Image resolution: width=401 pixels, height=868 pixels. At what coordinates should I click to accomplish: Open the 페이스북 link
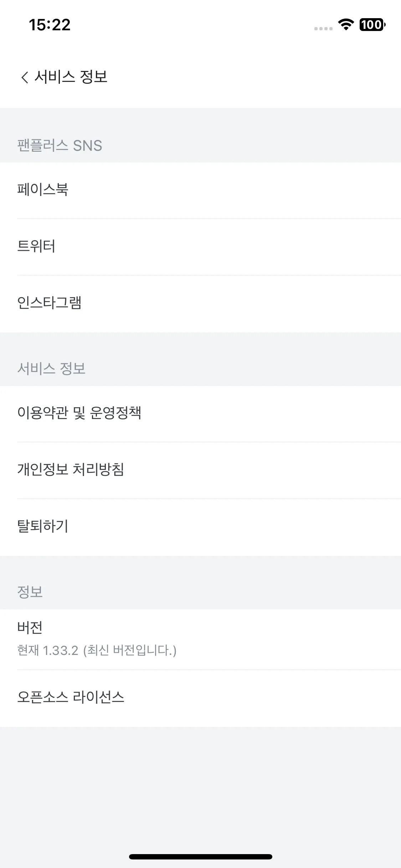tap(200, 190)
